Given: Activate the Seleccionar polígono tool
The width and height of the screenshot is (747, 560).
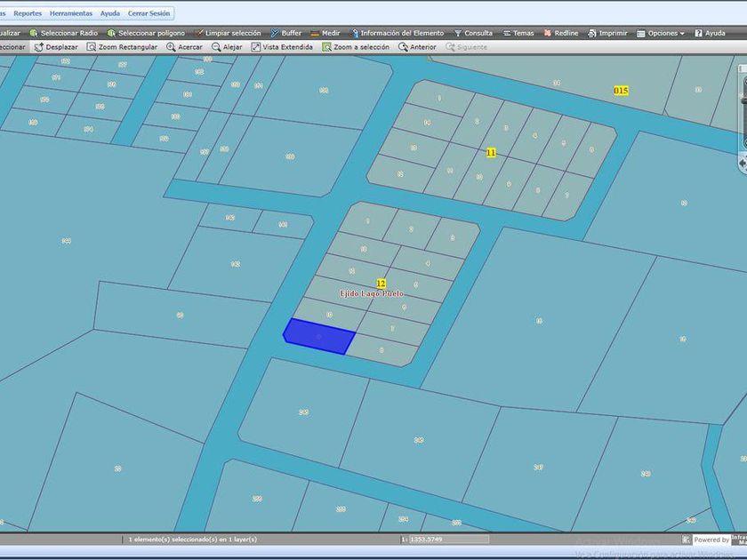Looking at the screenshot, I should pyautogui.click(x=146, y=33).
